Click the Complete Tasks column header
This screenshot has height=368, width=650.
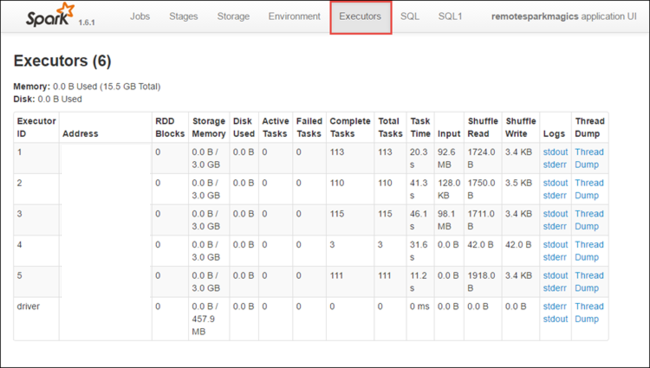pyautogui.click(x=350, y=127)
